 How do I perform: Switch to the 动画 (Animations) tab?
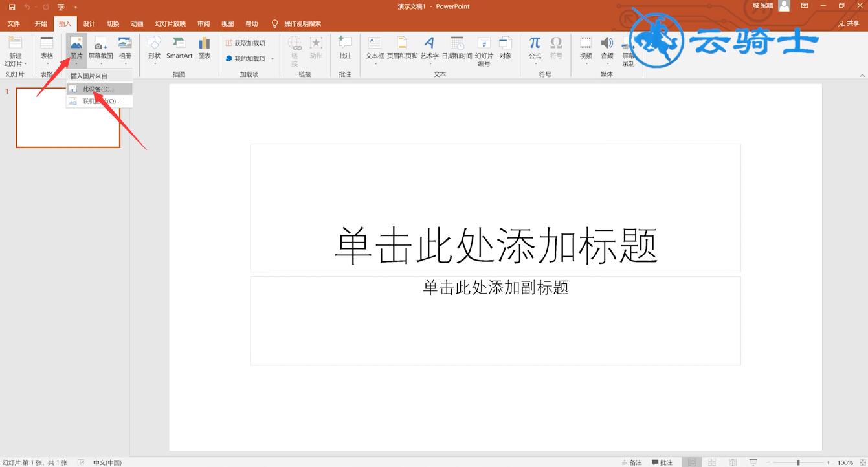(137, 24)
